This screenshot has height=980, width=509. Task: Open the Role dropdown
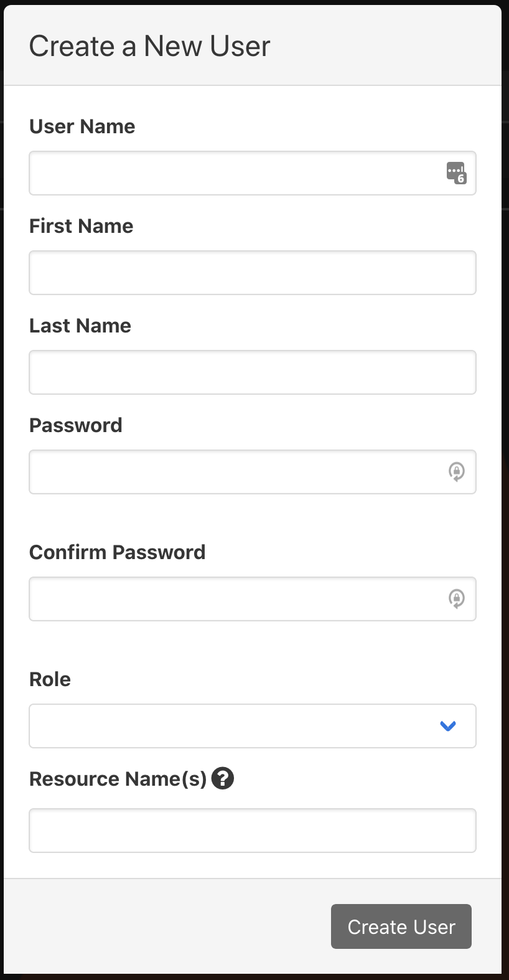(252, 726)
